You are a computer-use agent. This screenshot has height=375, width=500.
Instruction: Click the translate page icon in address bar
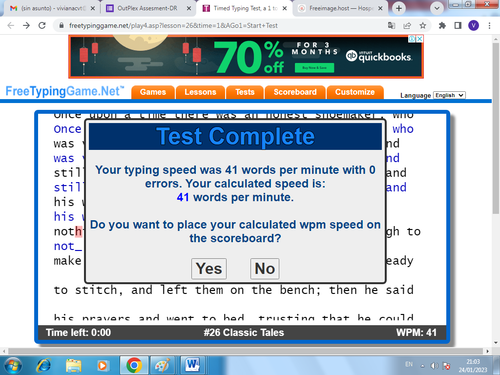pyautogui.click(x=391, y=26)
